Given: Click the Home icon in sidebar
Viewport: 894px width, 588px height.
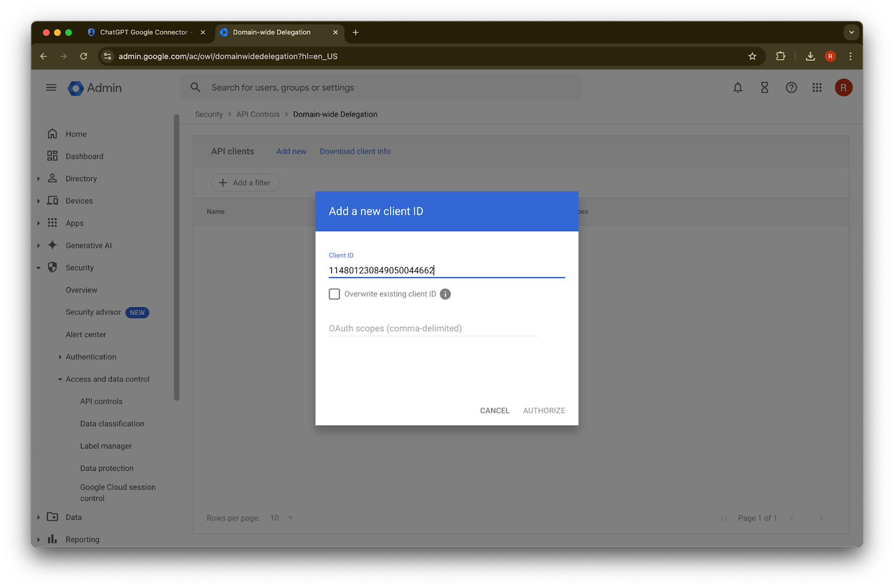Looking at the screenshot, I should [x=53, y=134].
